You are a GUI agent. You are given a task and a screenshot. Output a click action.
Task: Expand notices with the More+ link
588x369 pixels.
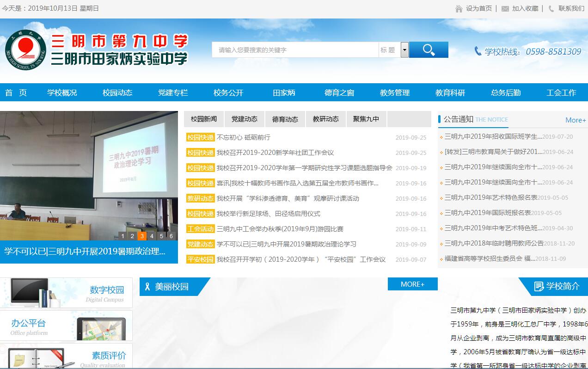tap(575, 120)
